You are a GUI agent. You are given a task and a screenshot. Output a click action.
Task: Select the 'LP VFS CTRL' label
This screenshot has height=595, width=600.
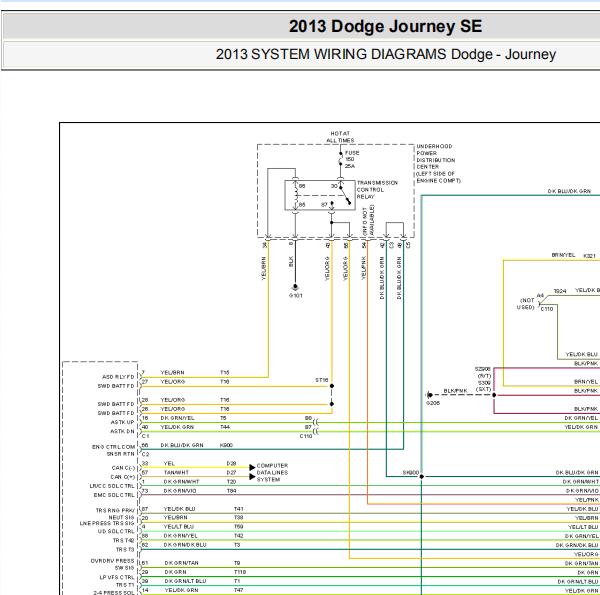pos(117,577)
